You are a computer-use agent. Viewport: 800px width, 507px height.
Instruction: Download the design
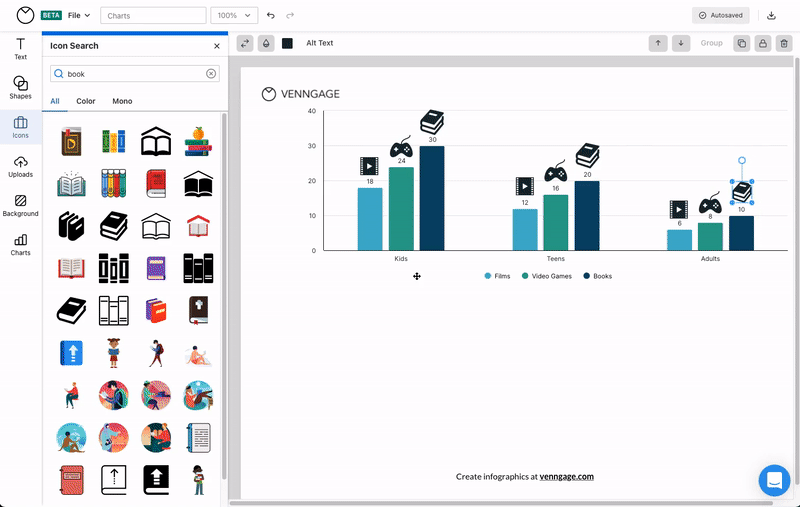[x=771, y=15]
